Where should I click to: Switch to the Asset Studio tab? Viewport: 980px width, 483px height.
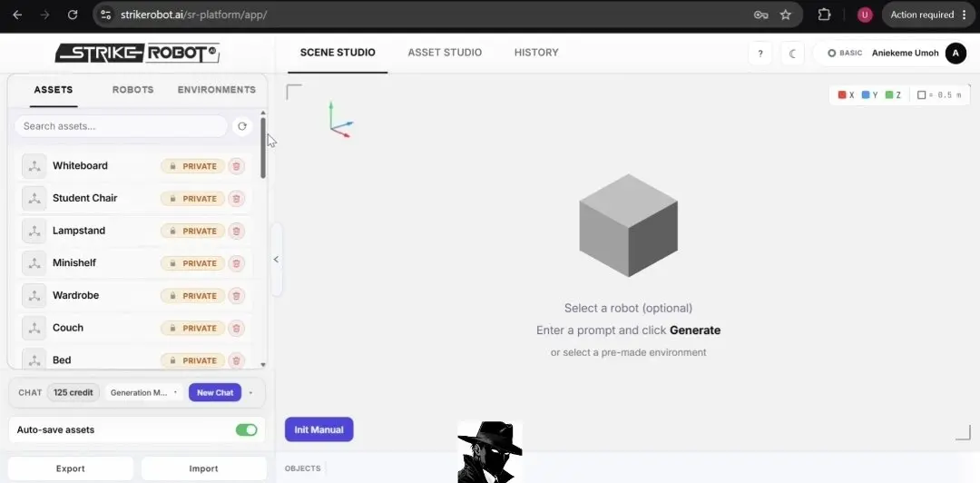point(445,53)
